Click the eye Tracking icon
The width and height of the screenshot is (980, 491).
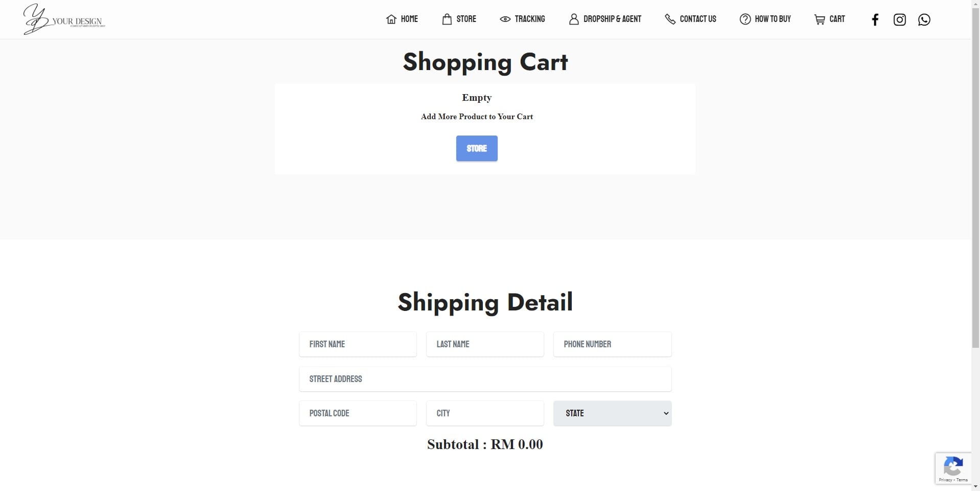(505, 19)
